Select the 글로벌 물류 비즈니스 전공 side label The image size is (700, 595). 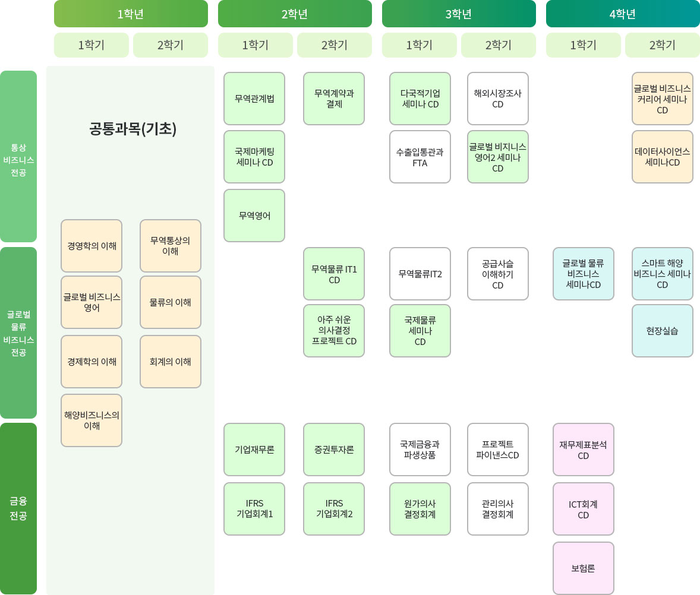pyautogui.click(x=18, y=333)
